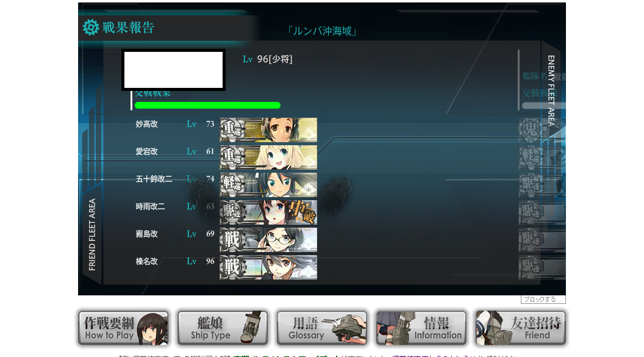Open the 作戦要綱 How to Play page
This screenshot has height=357, width=644.
(123, 328)
